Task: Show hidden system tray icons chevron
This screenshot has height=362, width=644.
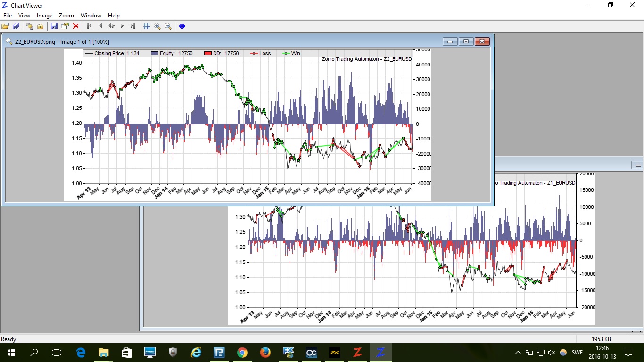Action: click(518, 352)
